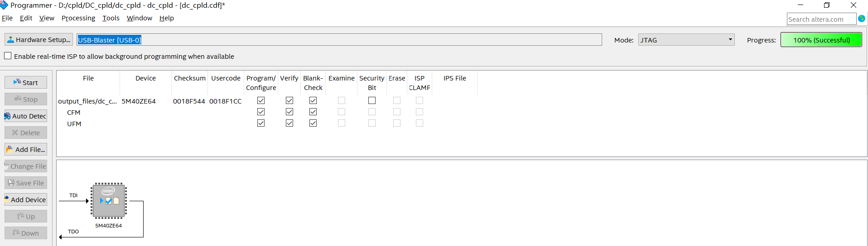Toggle Verify for UFM row
This screenshot has height=246, width=868.
[x=289, y=123]
